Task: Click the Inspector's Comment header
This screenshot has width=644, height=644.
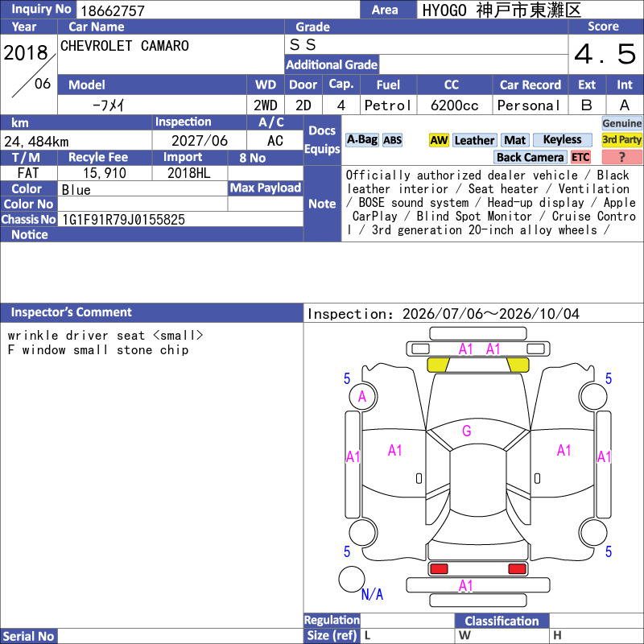Action: click(71, 312)
